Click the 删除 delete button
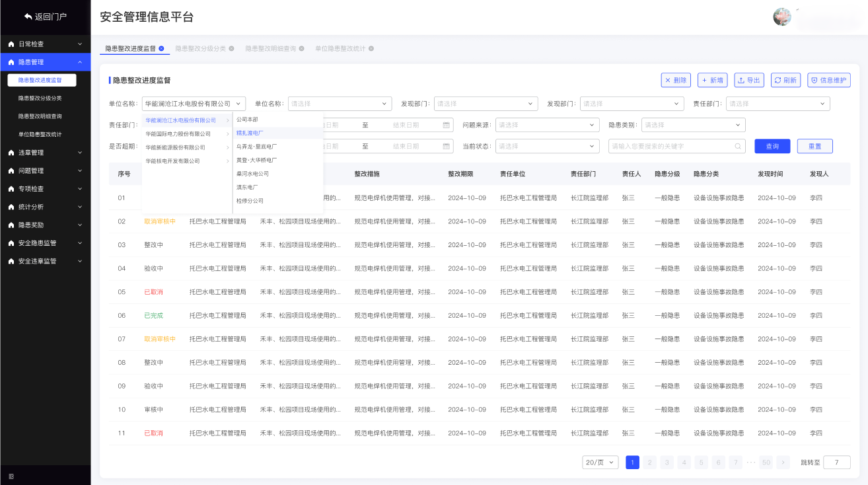Screen dimensions: 868x485 click(676, 80)
